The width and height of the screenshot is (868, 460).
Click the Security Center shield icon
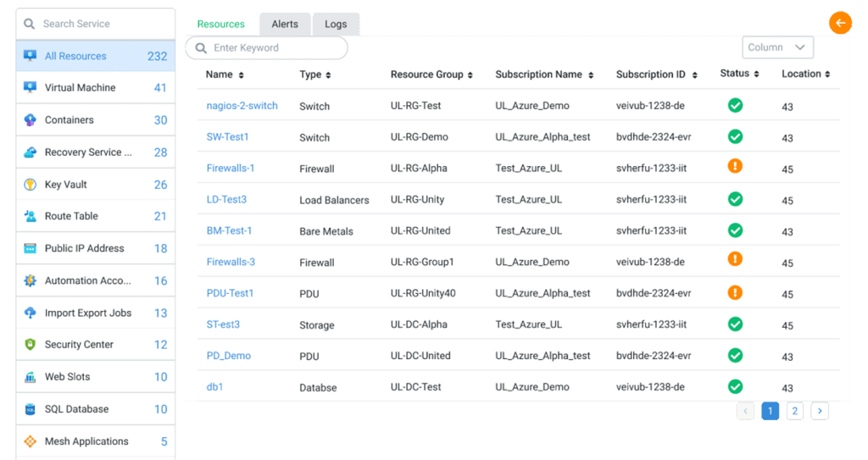pos(30,344)
